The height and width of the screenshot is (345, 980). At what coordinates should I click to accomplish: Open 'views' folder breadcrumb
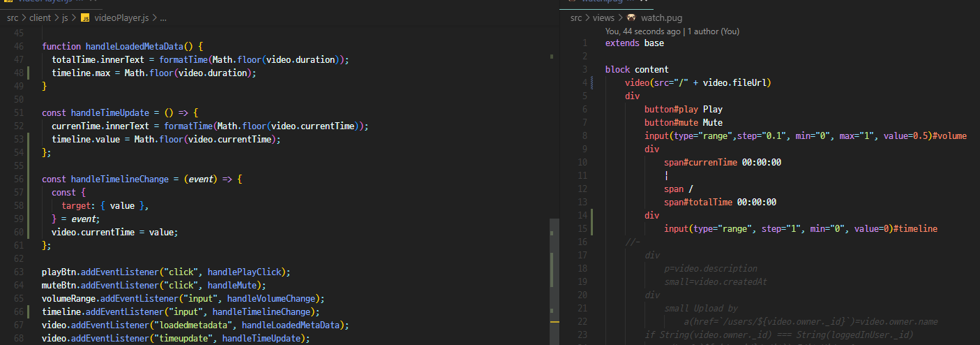point(604,17)
